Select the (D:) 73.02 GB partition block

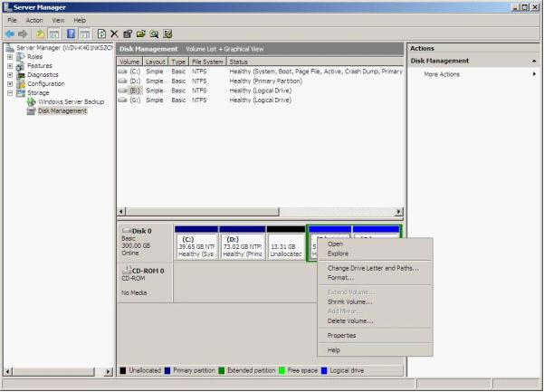tap(243, 243)
